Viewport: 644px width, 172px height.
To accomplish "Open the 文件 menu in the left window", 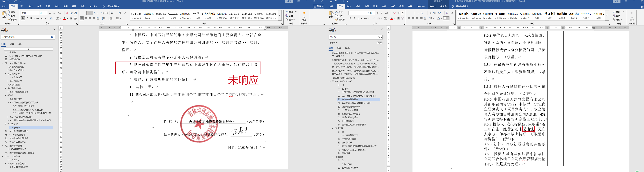I will (4, 6).
